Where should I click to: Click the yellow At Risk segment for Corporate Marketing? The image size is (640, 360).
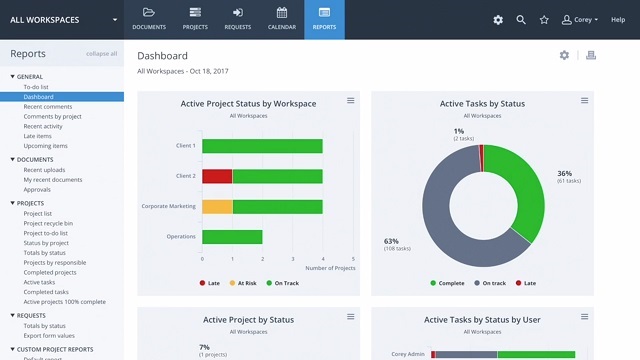point(218,207)
